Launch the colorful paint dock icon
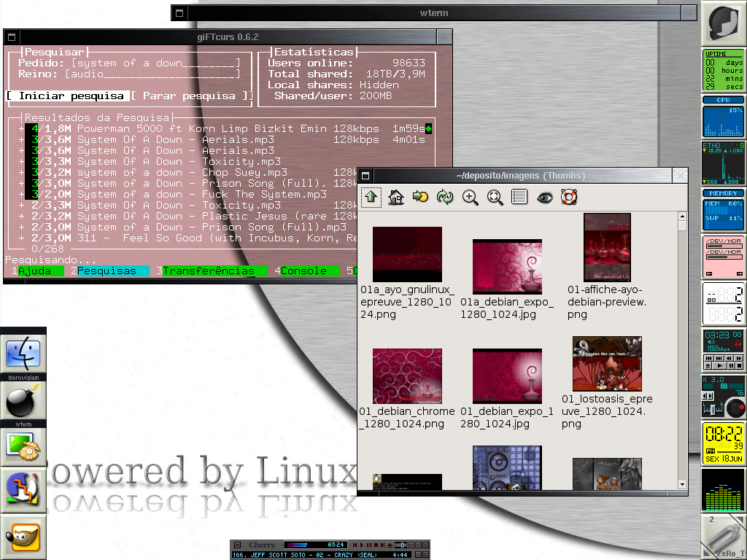The width and height of the screenshot is (747, 560). [x=23, y=489]
